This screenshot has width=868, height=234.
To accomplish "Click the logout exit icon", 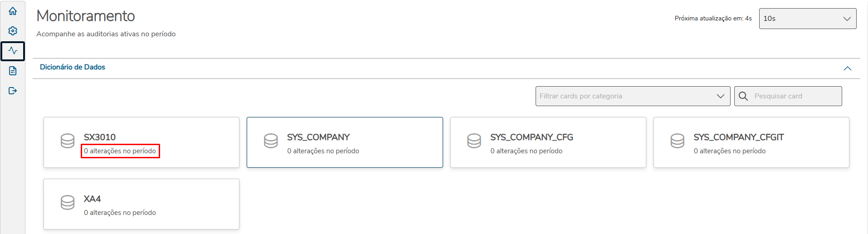I will tap(13, 91).
